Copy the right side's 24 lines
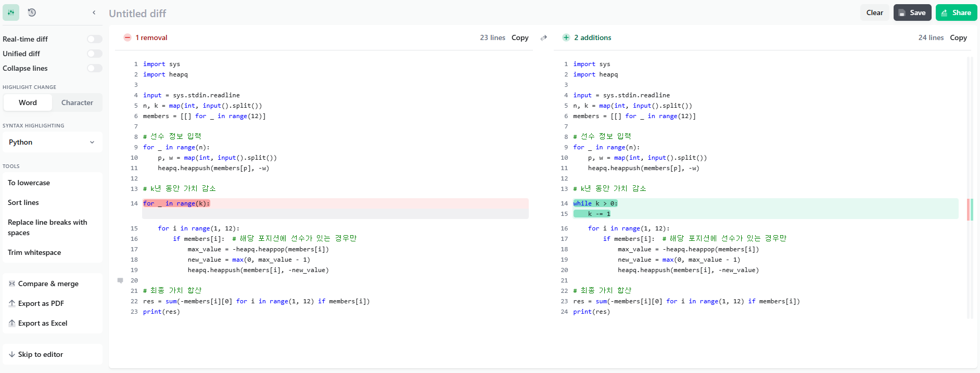Viewport: 980px width, 373px height. 958,37
